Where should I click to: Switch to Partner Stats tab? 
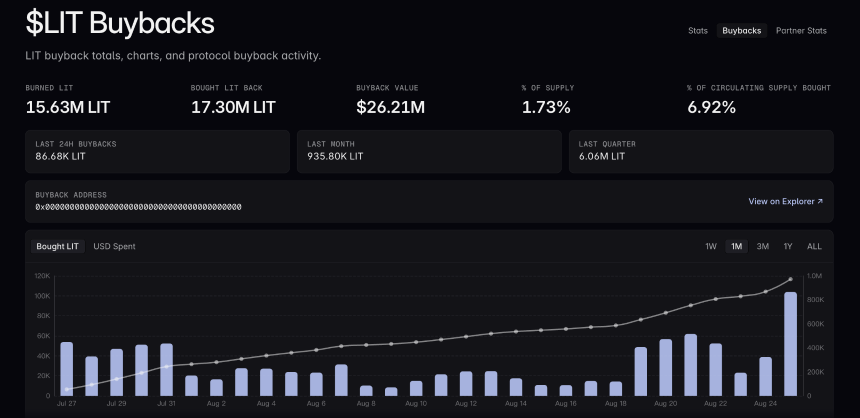pos(801,31)
